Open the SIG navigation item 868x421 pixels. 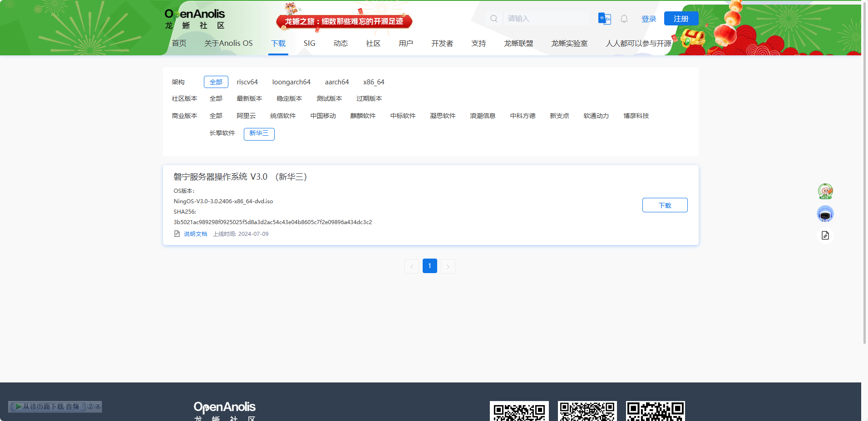pyautogui.click(x=310, y=43)
